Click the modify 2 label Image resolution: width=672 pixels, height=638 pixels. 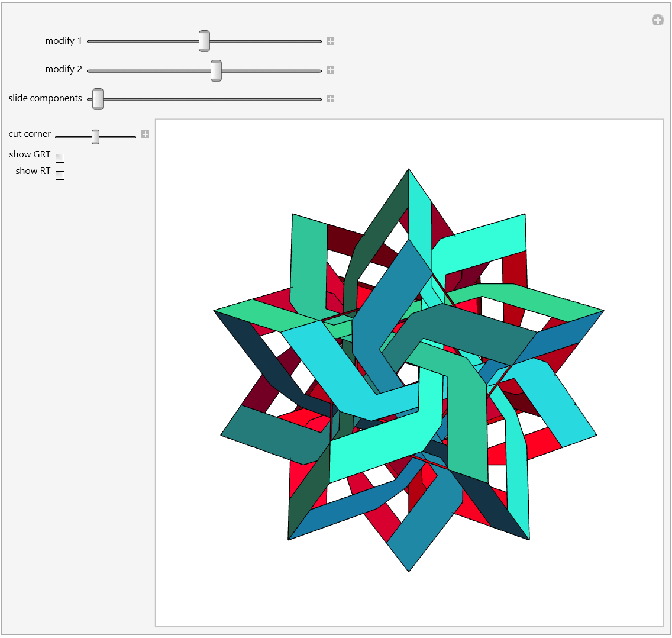click(x=63, y=69)
